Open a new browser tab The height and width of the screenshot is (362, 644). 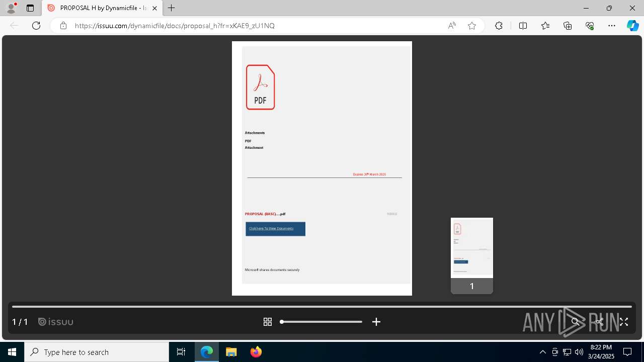click(172, 8)
